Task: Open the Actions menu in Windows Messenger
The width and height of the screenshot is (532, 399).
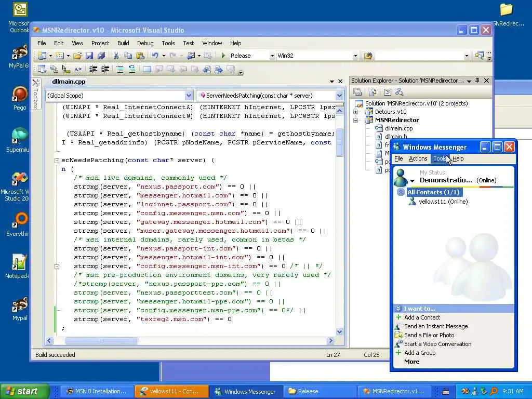Action: click(x=418, y=158)
